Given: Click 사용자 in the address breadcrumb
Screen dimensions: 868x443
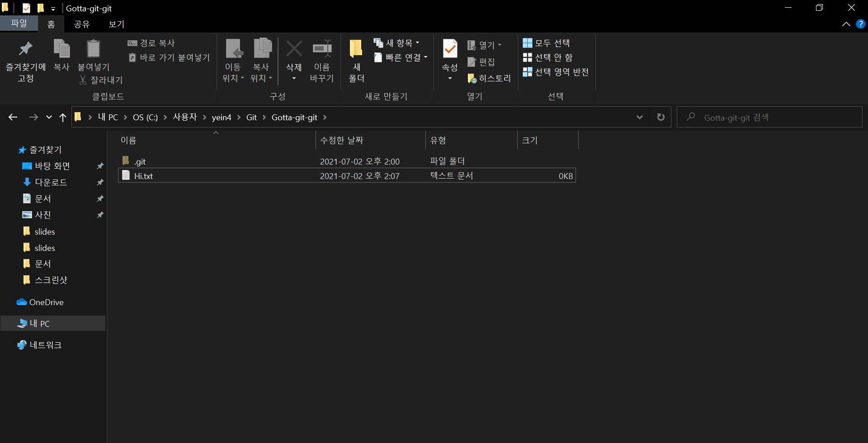Looking at the screenshot, I should 185,117.
